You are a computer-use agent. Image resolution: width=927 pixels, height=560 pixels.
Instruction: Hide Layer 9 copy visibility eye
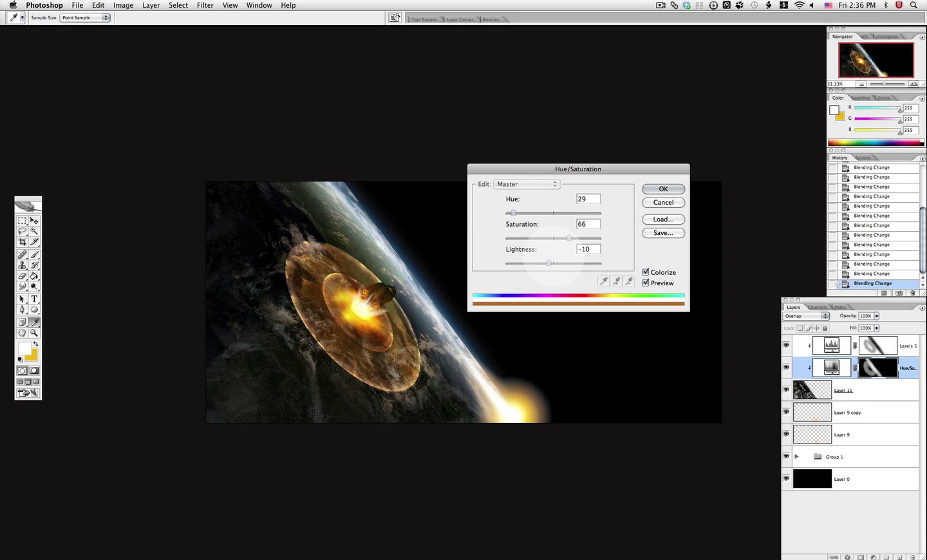tap(786, 412)
